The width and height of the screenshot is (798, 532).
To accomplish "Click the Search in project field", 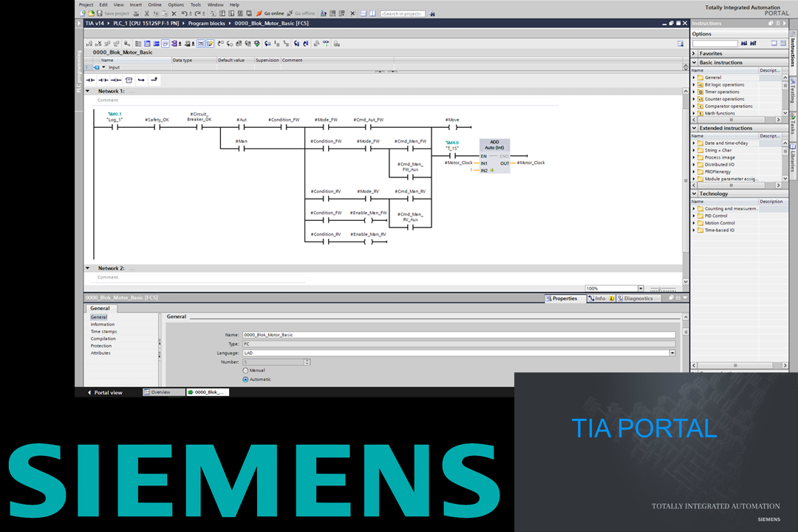I will 403,14.
